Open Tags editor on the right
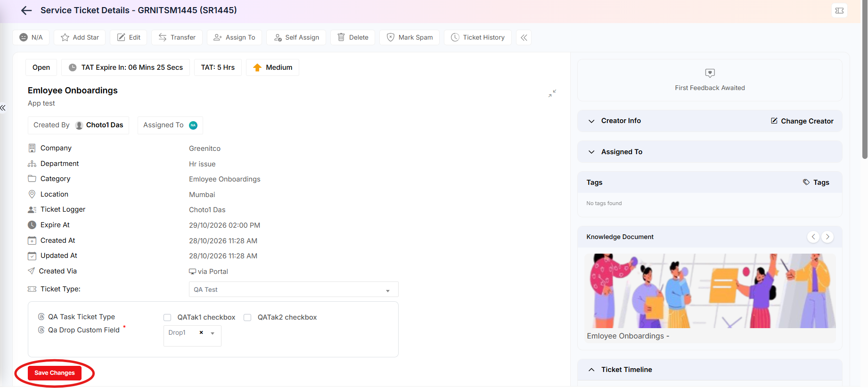Viewport: 868px width, 388px height. point(816,182)
